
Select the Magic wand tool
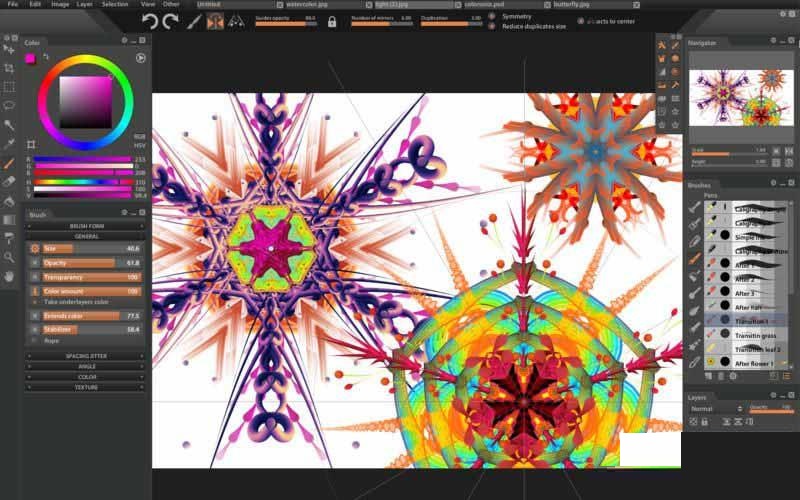(9, 124)
